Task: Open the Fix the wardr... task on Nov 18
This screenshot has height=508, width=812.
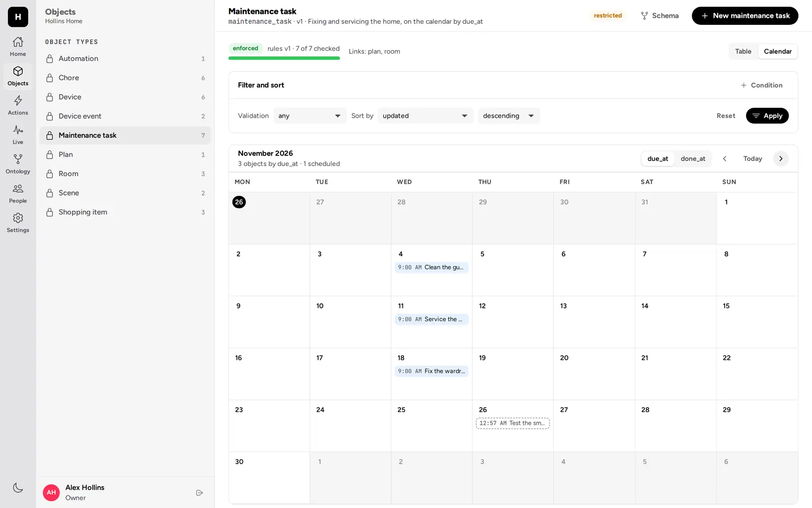Action: tap(431, 371)
